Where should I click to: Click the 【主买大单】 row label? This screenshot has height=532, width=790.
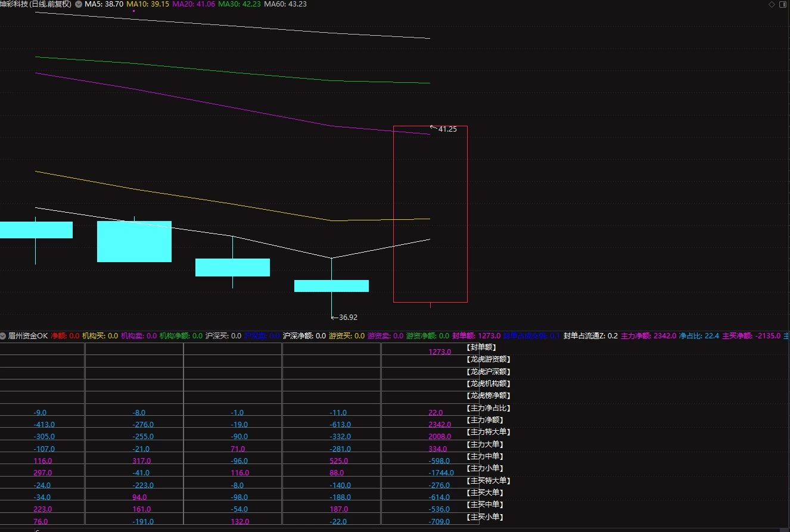485,493
